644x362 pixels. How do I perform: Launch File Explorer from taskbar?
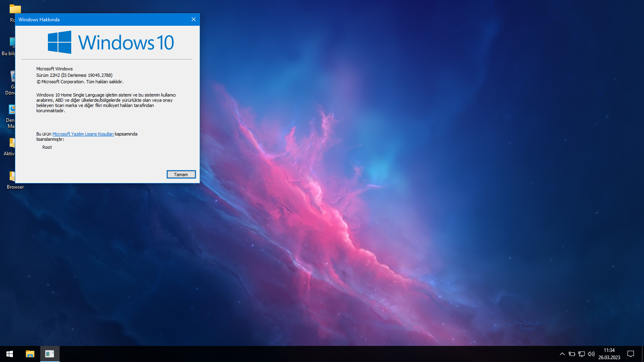pos(30,354)
